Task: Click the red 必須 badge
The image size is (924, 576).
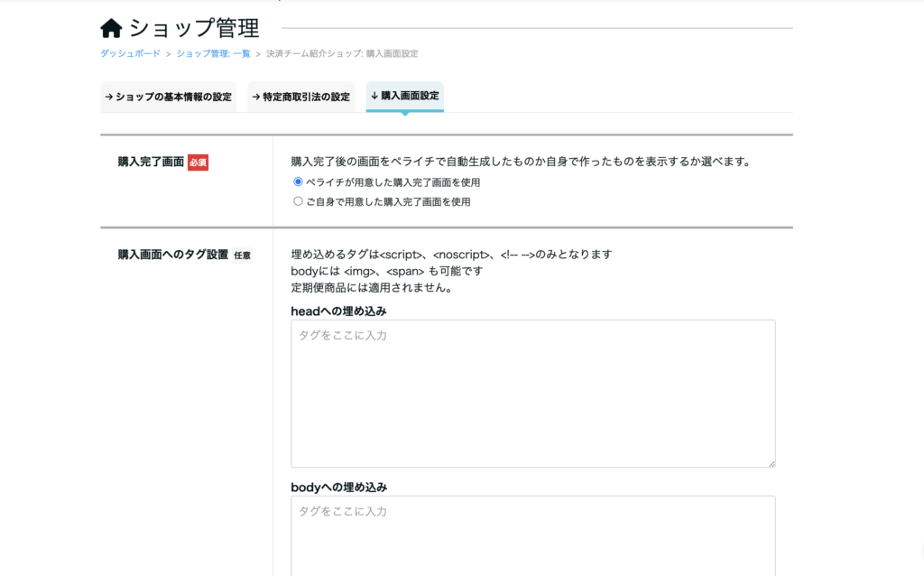Action: pyautogui.click(x=198, y=163)
